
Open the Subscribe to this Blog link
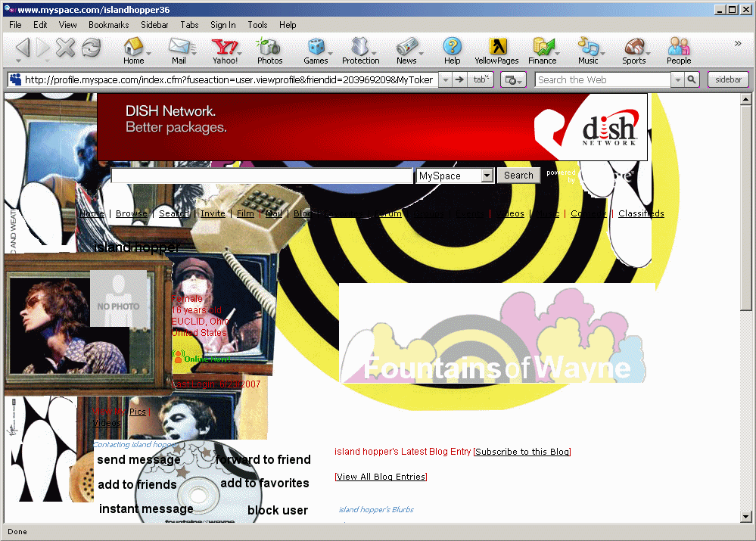pos(522,452)
